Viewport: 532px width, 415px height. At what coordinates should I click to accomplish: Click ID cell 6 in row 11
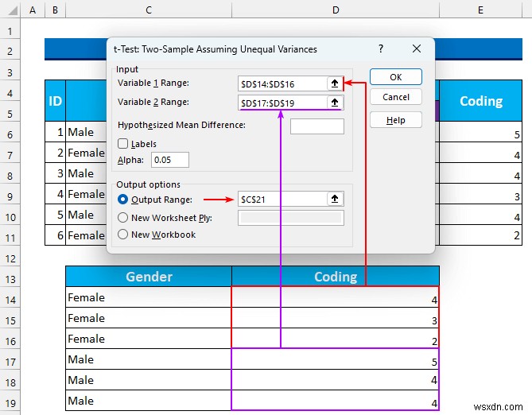click(56, 235)
